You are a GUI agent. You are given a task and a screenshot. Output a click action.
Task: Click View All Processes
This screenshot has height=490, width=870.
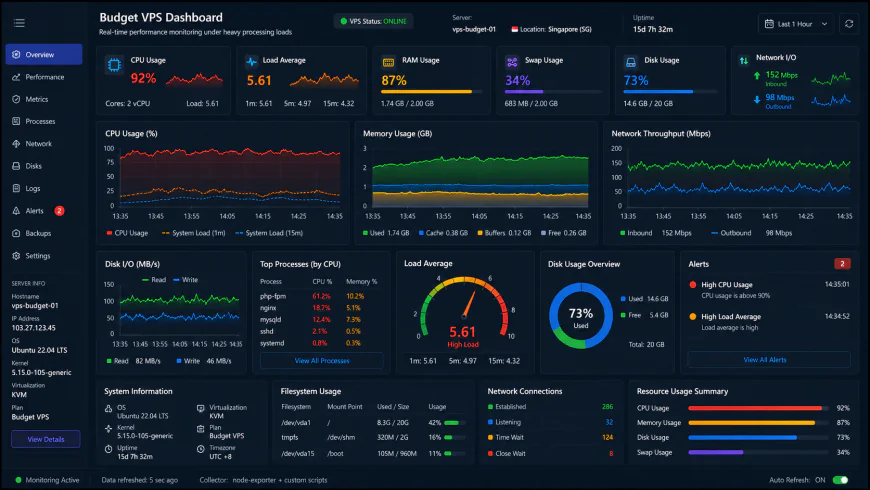322,361
